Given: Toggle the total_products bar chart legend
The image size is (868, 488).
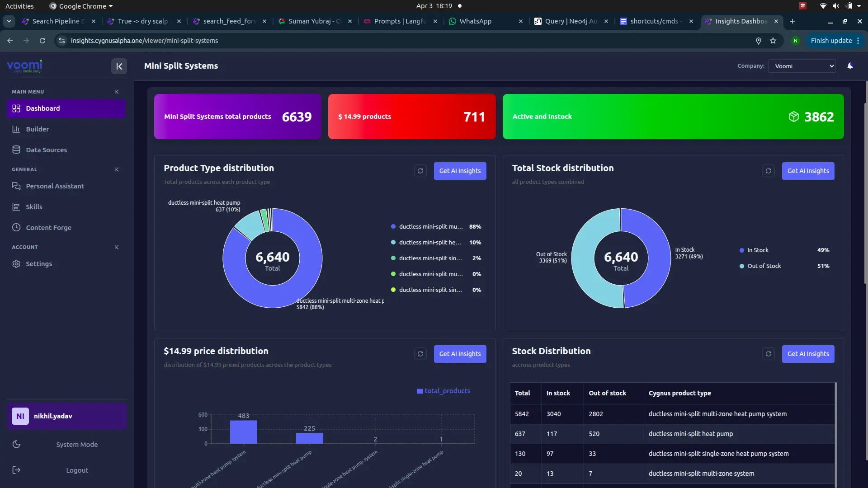Looking at the screenshot, I should tap(443, 391).
